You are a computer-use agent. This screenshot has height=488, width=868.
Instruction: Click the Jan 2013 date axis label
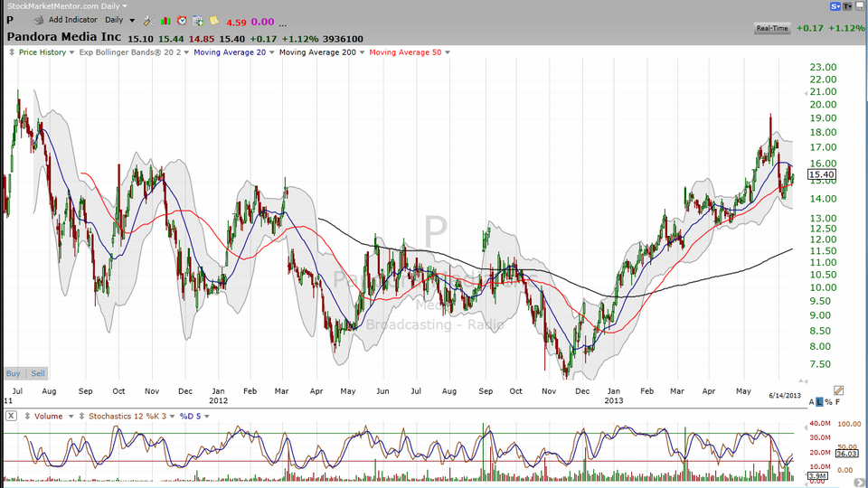click(x=613, y=396)
